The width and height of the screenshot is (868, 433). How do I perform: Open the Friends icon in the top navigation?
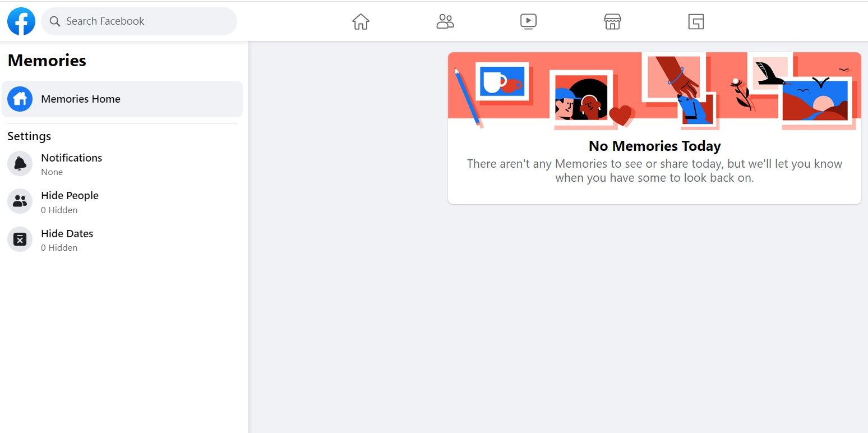[x=445, y=21]
